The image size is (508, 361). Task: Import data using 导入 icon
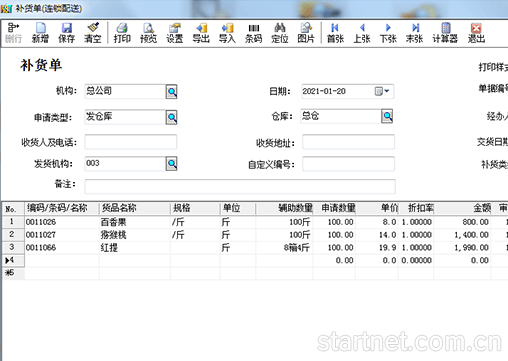[227, 33]
